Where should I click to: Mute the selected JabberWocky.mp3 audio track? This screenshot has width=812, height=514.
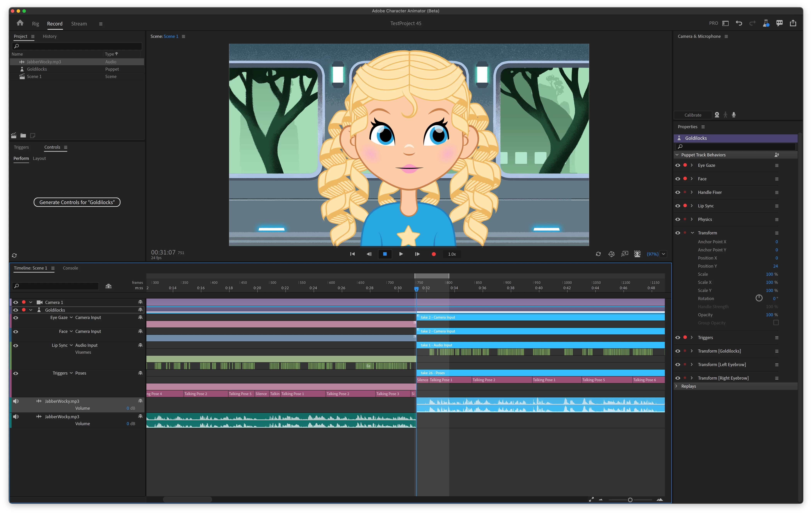(16, 401)
